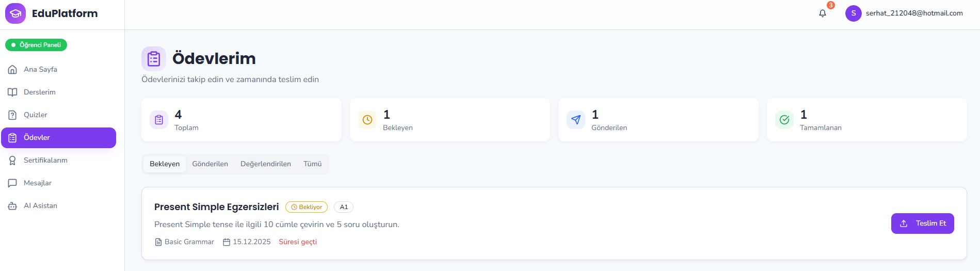The width and height of the screenshot is (980, 271).
Task: Click the Gönderilen stat card label
Action: pos(609,128)
